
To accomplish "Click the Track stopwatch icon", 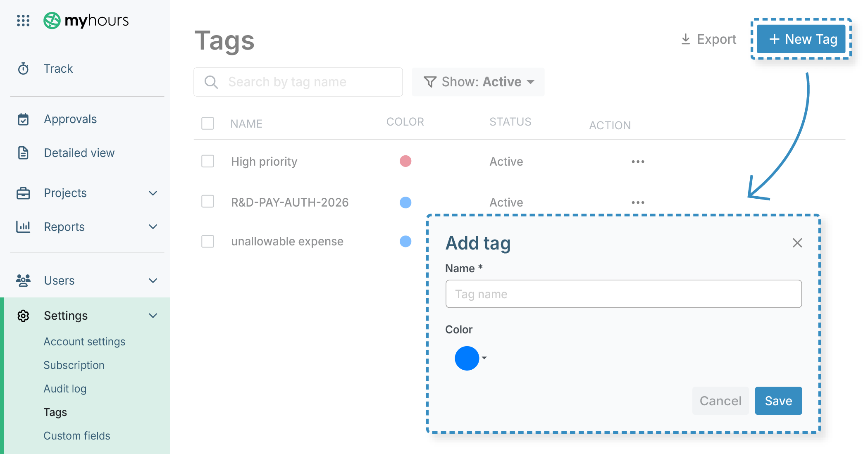I will click(23, 69).
